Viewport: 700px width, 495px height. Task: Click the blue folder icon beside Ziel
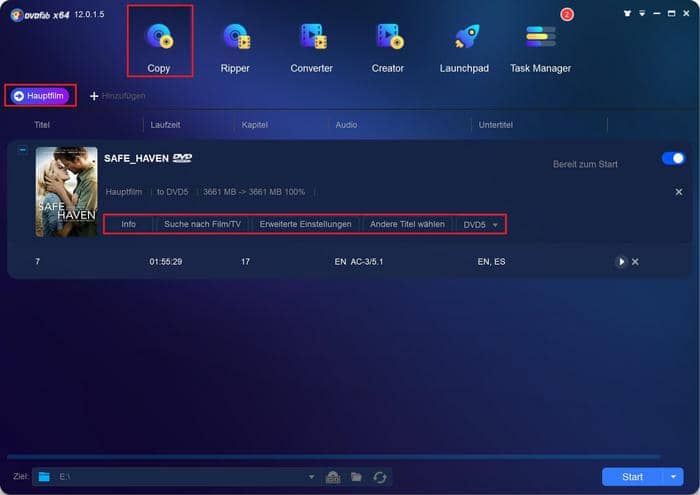click(x=44, y=477)
